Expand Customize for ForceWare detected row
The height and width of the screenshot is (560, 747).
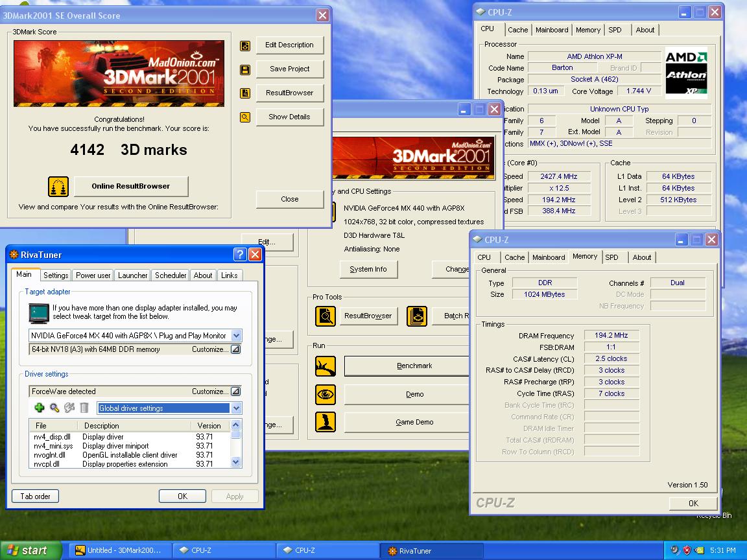click(x=235, y=391)
